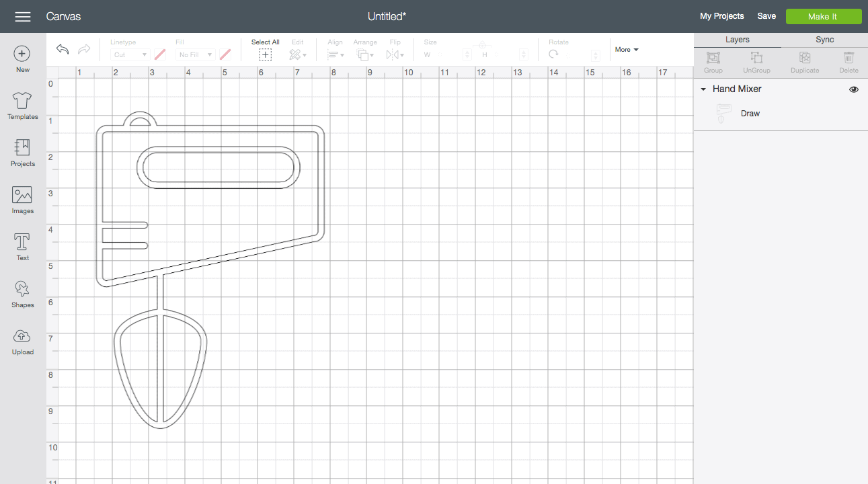Switch to the Layers tab
This screenshot has width=868, height=484.
click(738, 40)
